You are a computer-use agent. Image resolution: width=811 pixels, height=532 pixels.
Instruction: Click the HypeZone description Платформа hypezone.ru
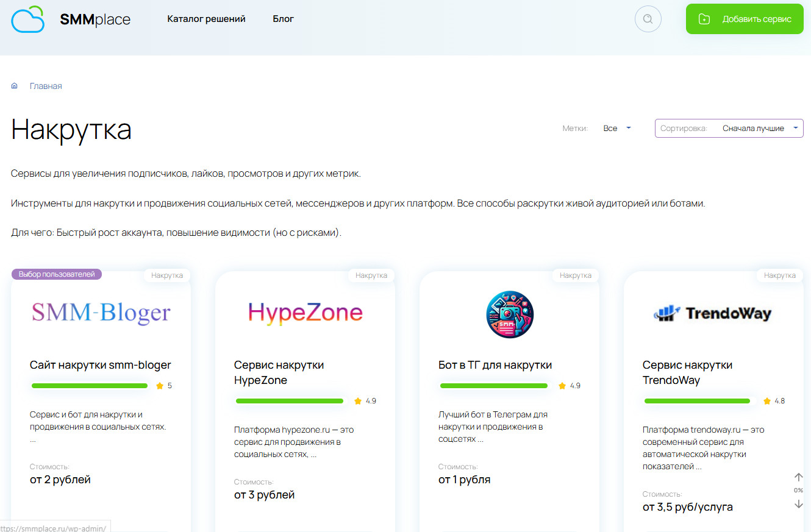(x=294, y=442)
